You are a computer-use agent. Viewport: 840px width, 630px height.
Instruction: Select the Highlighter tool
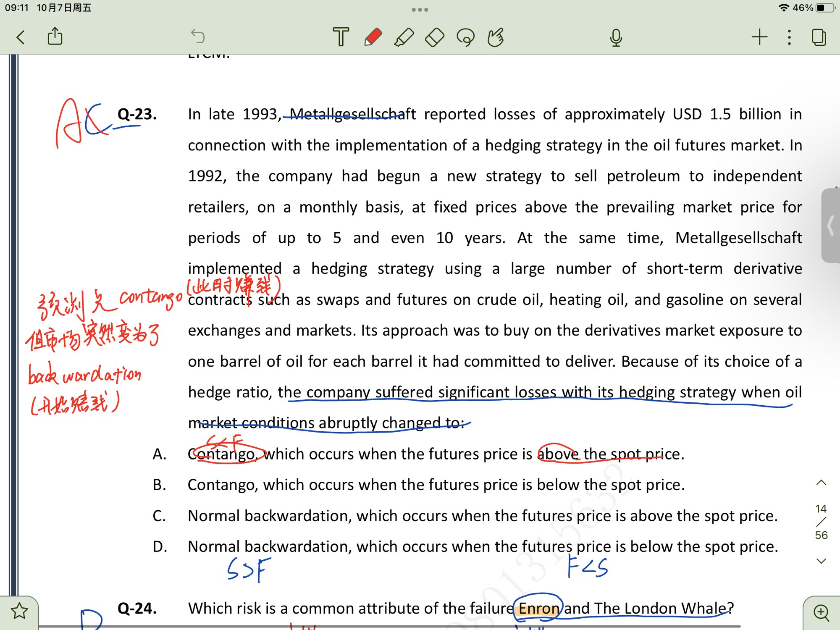pos(404,37)
